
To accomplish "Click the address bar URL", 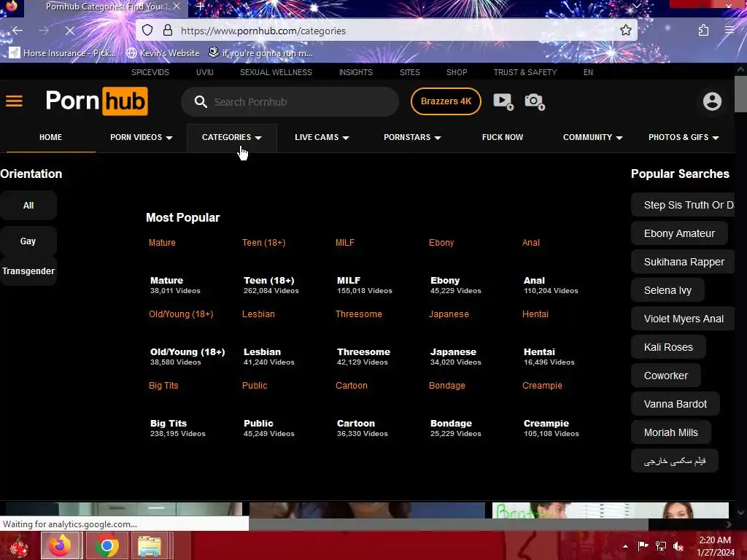I will coord(263,31).
